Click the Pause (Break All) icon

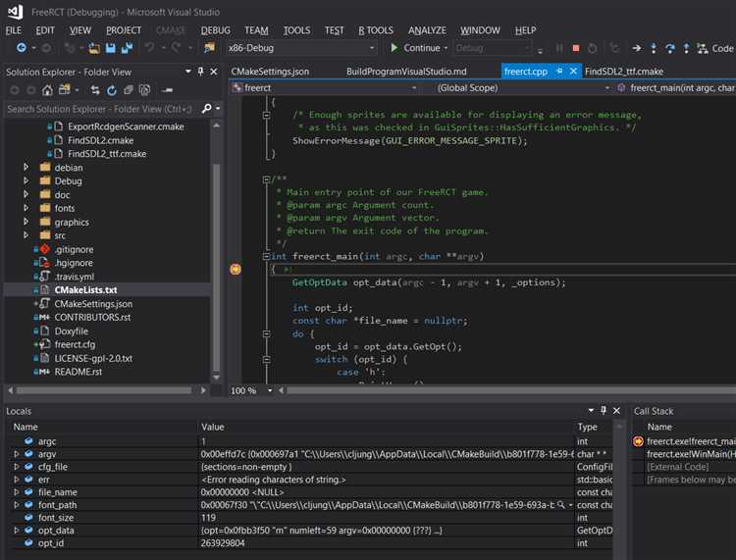(x=559, y=48)
